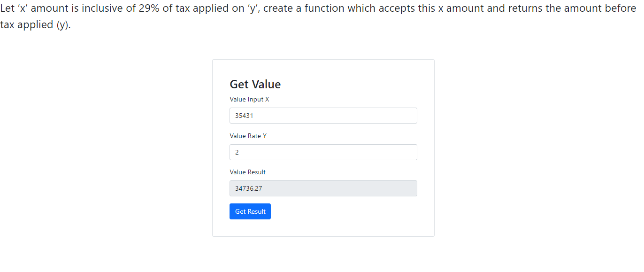Click the "29%" text in the description

coord(149,8)
